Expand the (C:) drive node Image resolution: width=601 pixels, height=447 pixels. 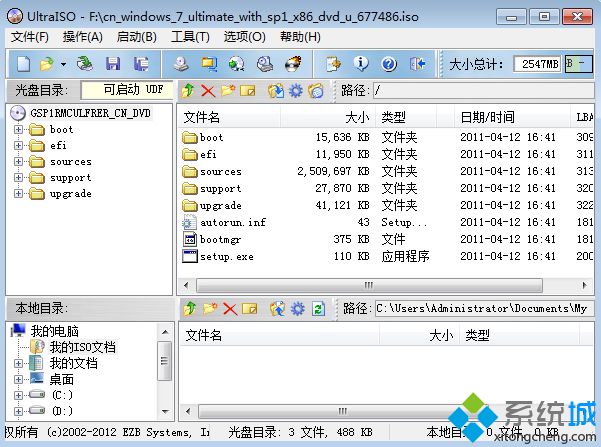click(x=18, y=395)
